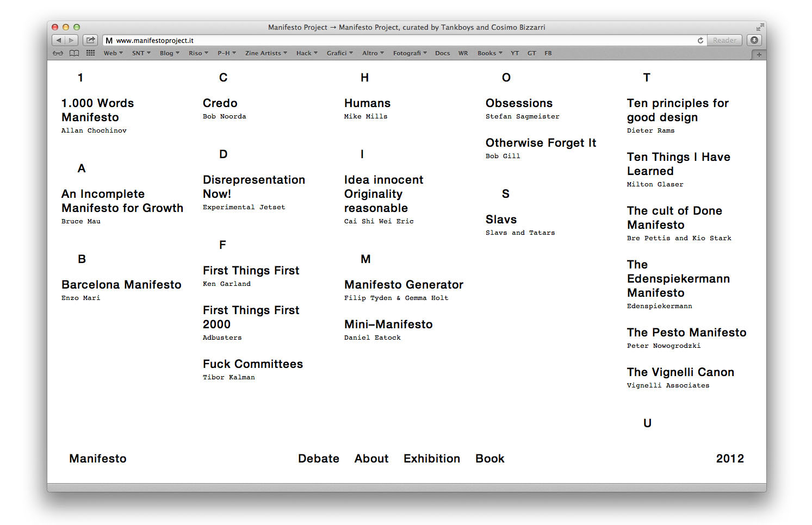
Task: Open The Vignelli Canon manifesto
Action: [x=680, y=372]
